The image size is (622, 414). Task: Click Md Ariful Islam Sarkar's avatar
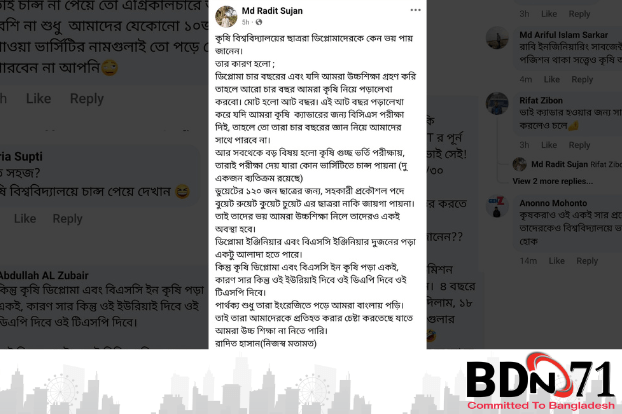[x=497, y=38]
